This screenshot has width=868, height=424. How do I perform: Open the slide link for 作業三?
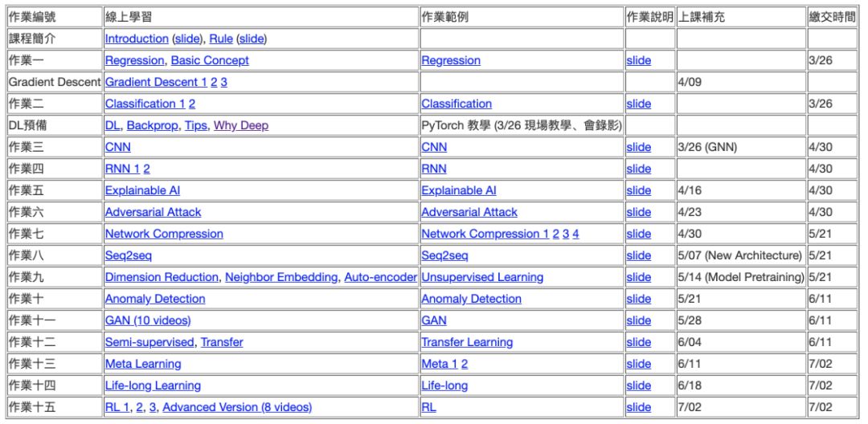coord(639,147)
